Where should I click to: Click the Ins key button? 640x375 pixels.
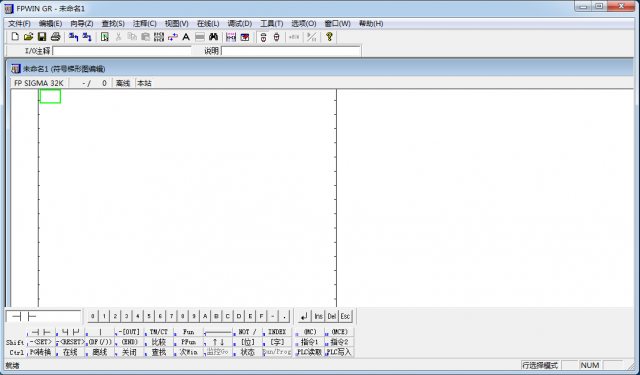318,316
